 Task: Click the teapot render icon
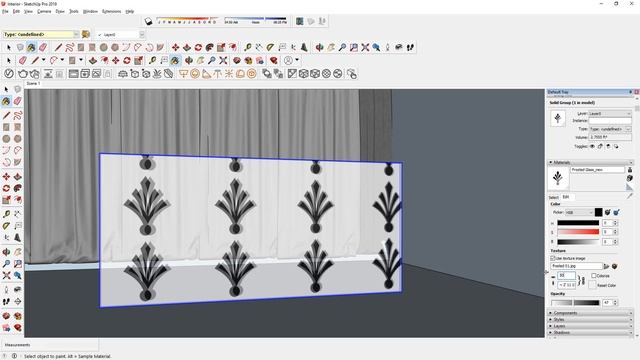23,74
